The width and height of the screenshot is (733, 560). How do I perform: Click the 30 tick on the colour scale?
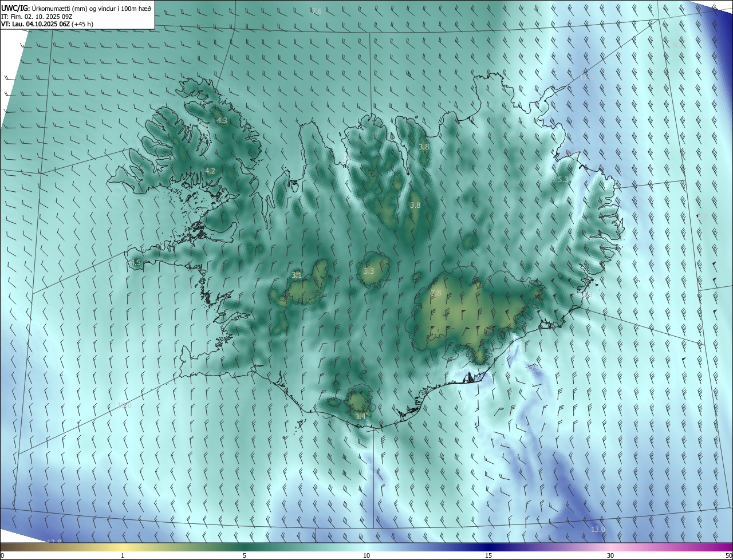coord(610,555)
